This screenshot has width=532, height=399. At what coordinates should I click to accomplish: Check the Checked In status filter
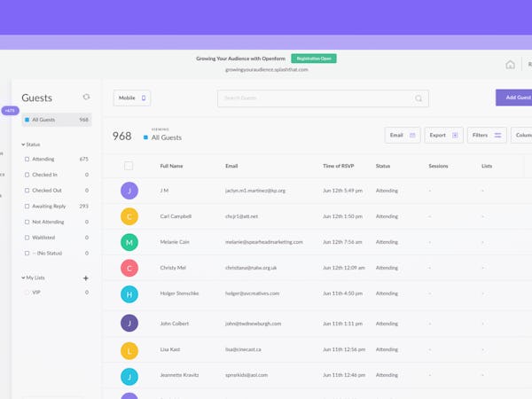27,175
